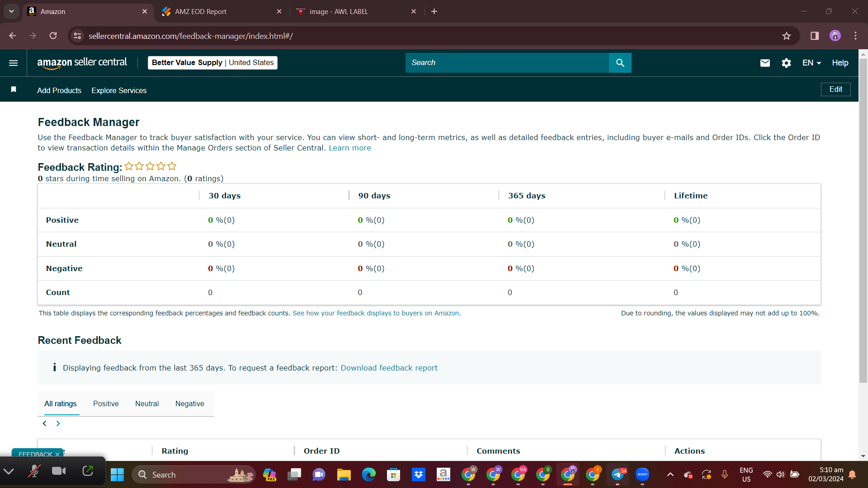Image resolution: width=868 pixels, height=488 pixels.
Task: Open the Amazon app on taskbar
Action: (x=443, y=474)
